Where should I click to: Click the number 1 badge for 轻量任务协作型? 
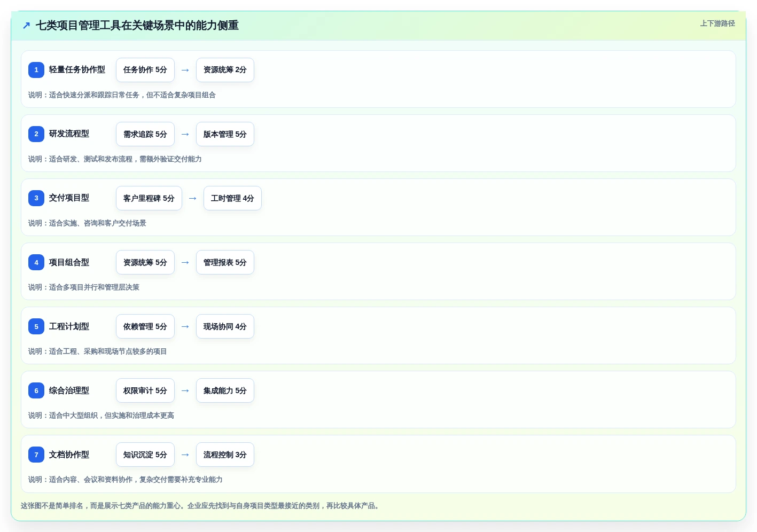[x=36, y=70]
